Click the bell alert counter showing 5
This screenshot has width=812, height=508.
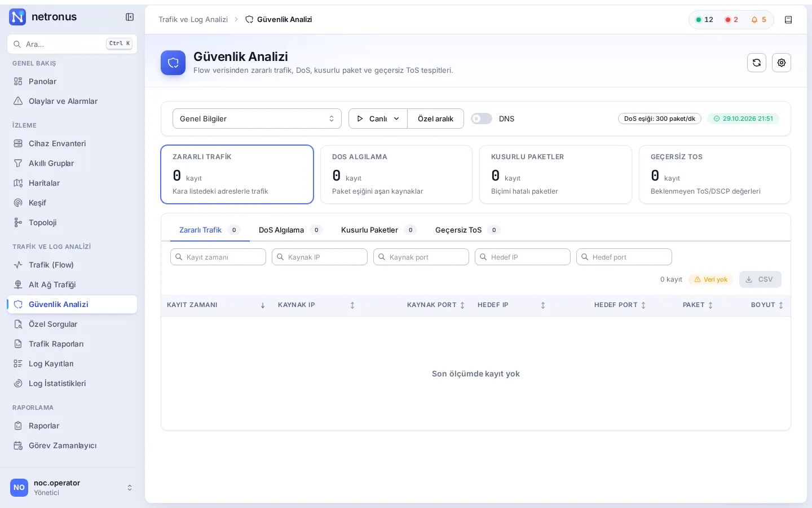(759, 20)
